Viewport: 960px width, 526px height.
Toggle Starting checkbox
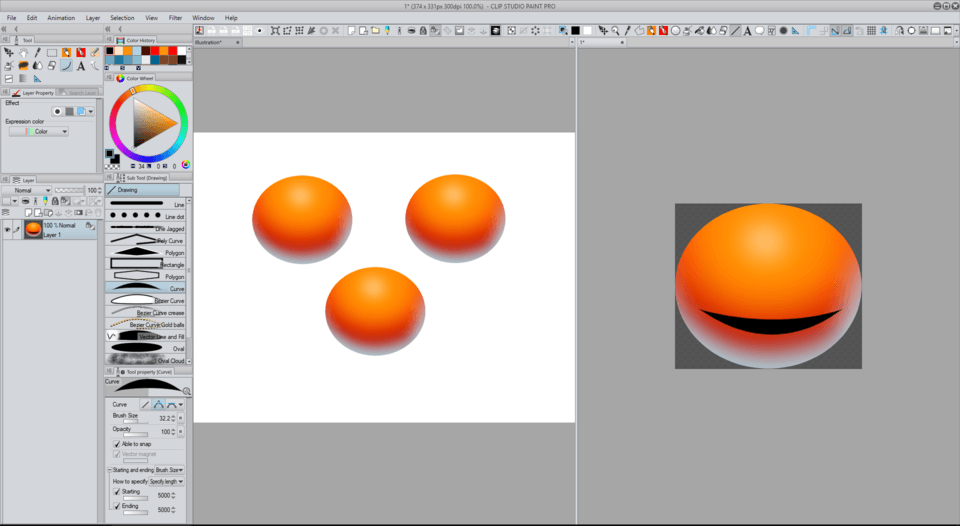[116, 492]
